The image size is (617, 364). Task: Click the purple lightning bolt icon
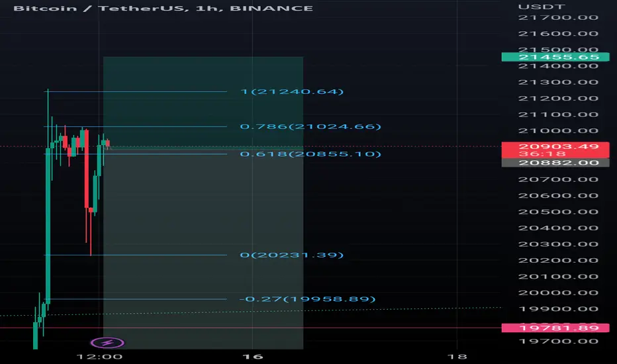(107, 343)
